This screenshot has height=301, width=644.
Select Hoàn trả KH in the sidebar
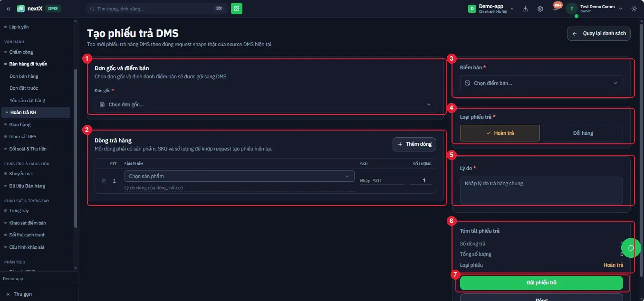[36, 113]
